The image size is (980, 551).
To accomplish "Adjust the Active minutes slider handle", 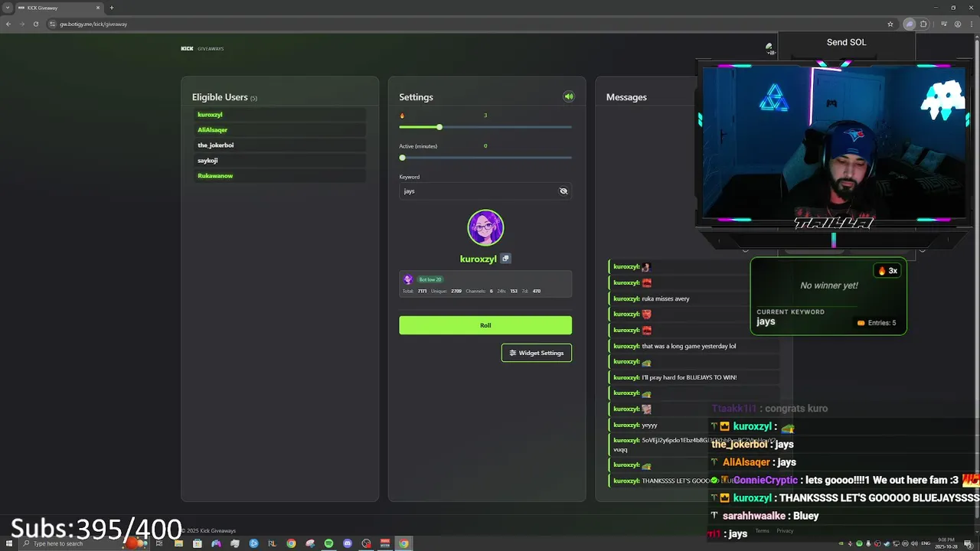I will 403,158.
